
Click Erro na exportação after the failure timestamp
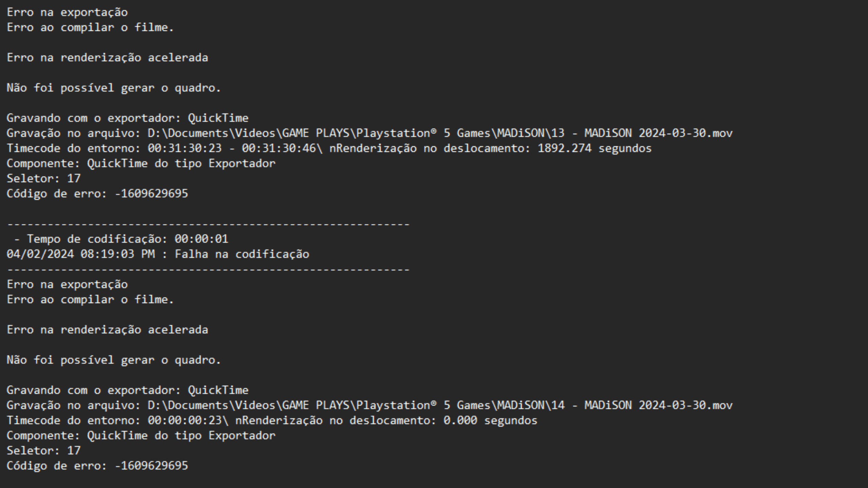(x=67, y=285)
